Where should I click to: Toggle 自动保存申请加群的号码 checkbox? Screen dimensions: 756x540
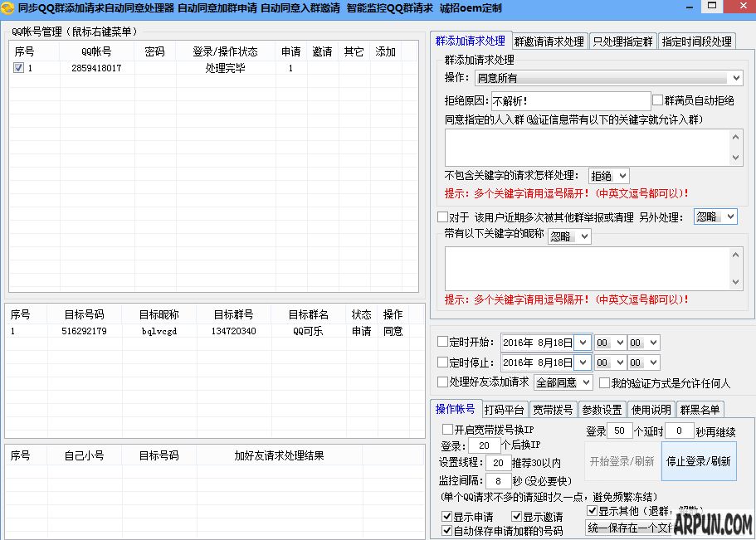tap(447, 531)
